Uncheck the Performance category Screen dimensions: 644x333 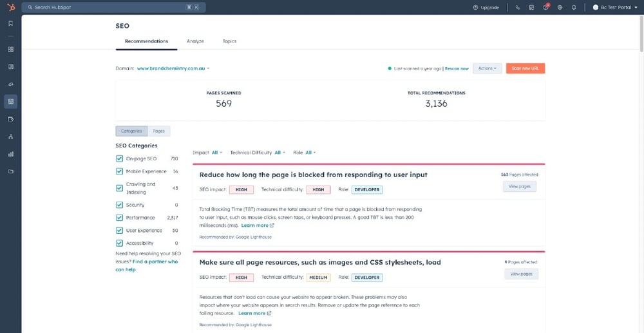pyautogui.click(x=120, y=218)
